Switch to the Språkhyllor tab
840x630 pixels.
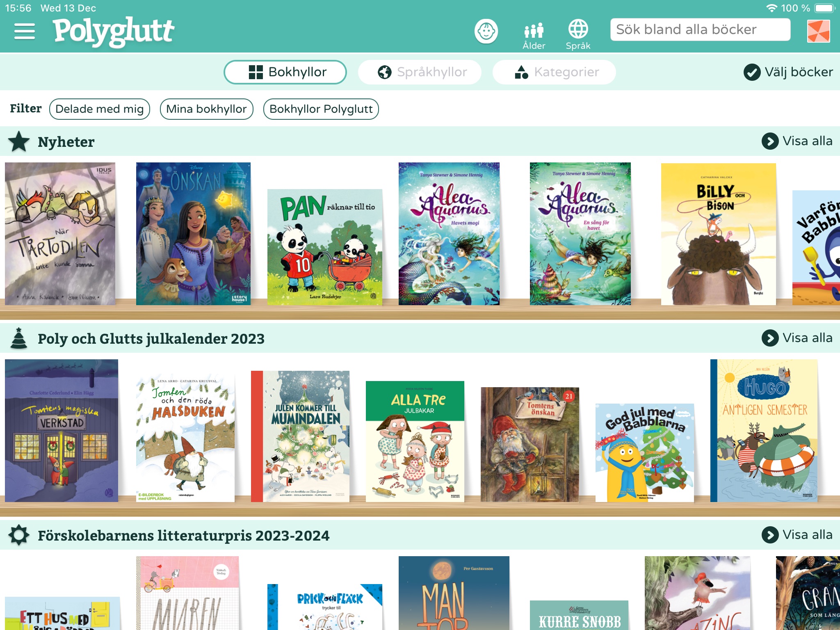[x=420, y=72]
